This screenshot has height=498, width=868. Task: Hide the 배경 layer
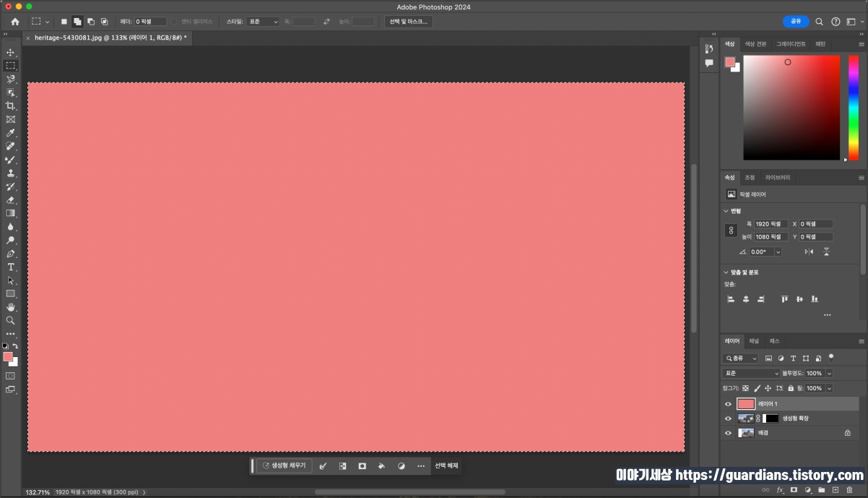(728, 433)
